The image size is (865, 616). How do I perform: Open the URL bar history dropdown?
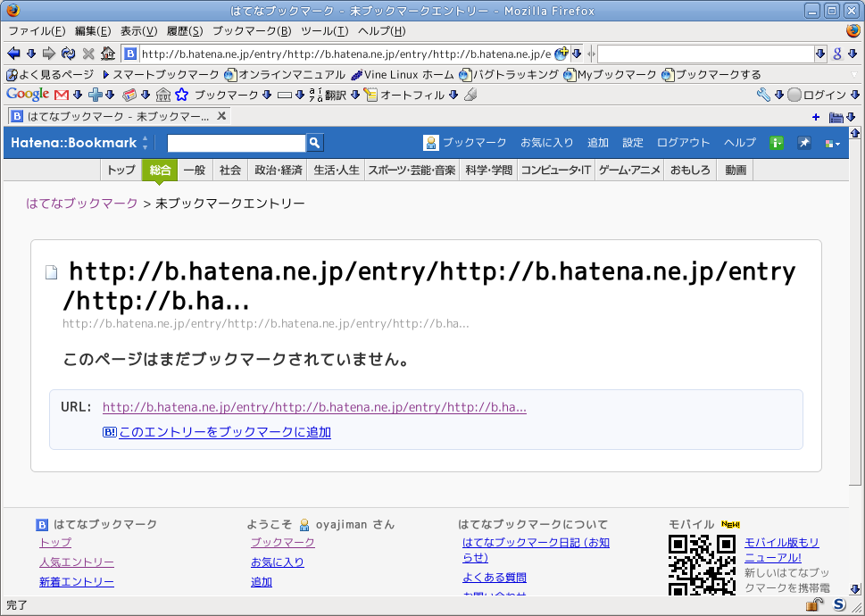pos(577,54)
